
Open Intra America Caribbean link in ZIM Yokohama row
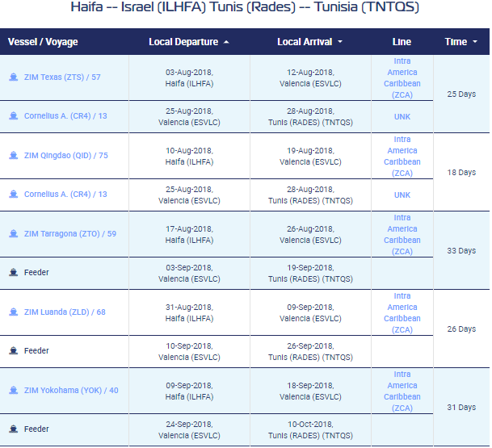(402, 391)
